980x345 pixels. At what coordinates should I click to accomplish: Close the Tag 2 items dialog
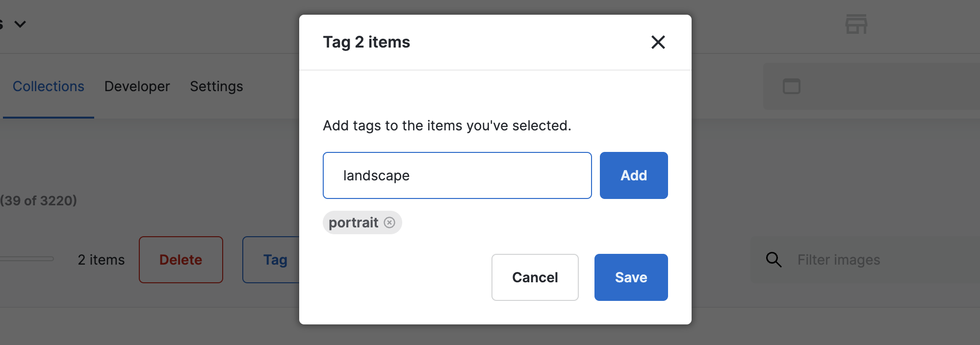coord(658,42)
